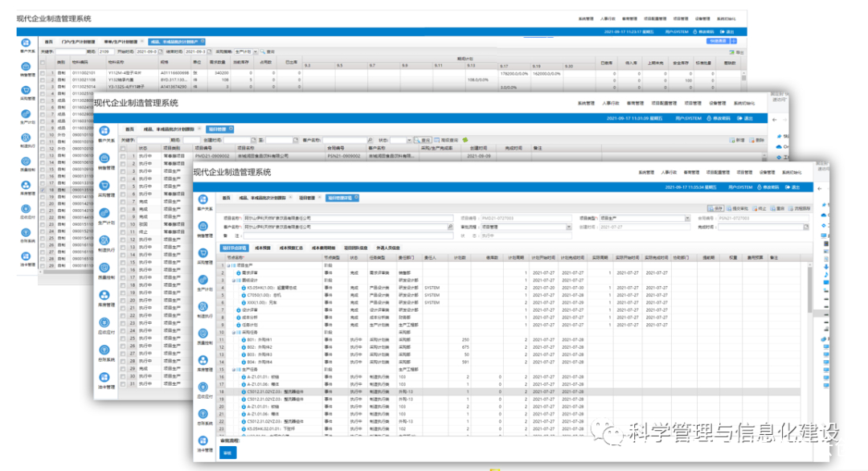Screen dimensions: 868x471
Task: Click 快捷通道 button in back window
Action: pos(718,42)
